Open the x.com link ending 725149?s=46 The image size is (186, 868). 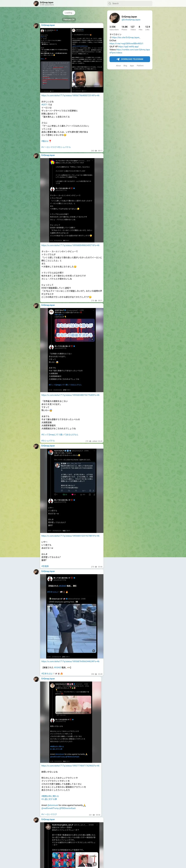point(70,95)
